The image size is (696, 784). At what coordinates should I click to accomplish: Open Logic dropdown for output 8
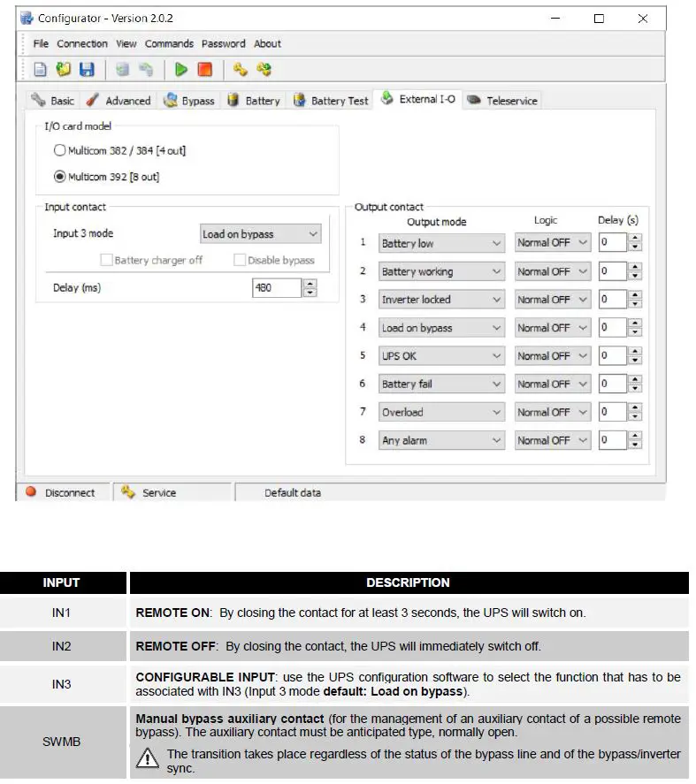(x=553, y=440)
